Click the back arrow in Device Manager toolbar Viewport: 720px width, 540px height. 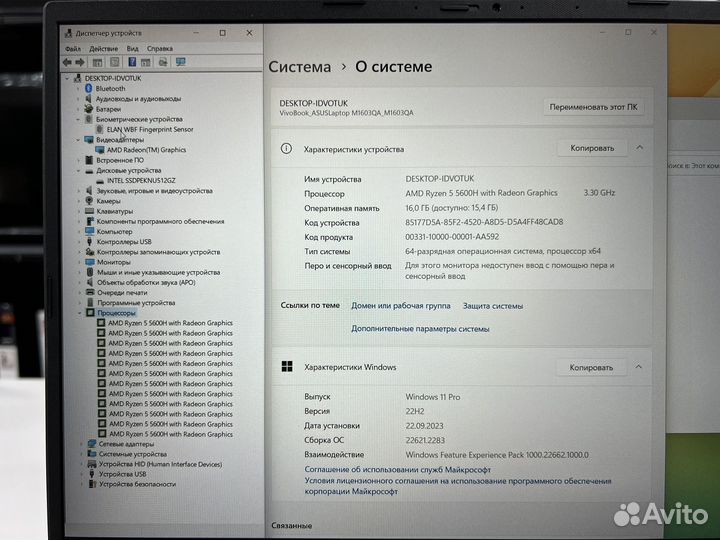click(x=68, y=62)
